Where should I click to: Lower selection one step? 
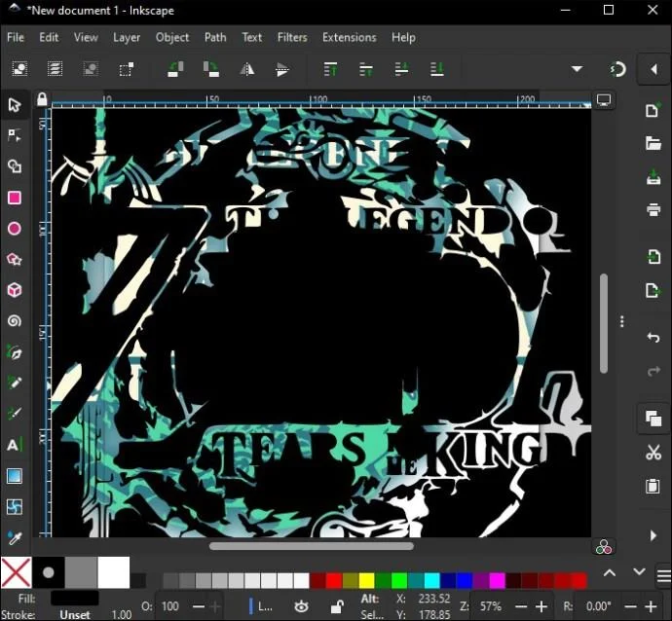pyautogui.click(x=401, y=69)
